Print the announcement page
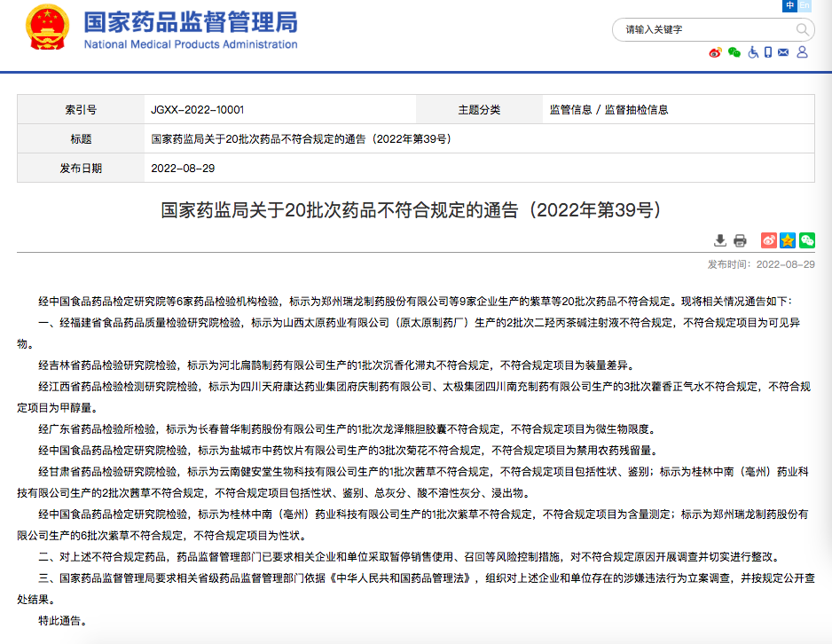This screenshot has height=644, width=832. (x=740, y=240)
